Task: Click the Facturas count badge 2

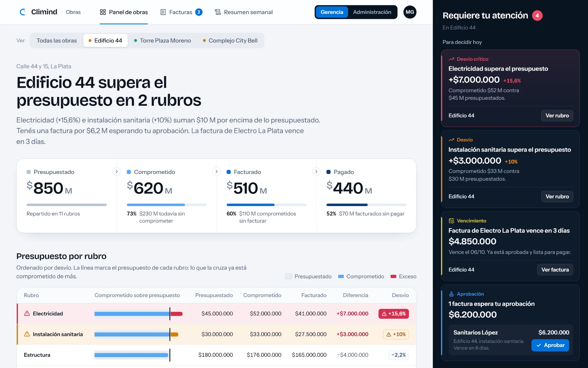Action: click(199, 12)
